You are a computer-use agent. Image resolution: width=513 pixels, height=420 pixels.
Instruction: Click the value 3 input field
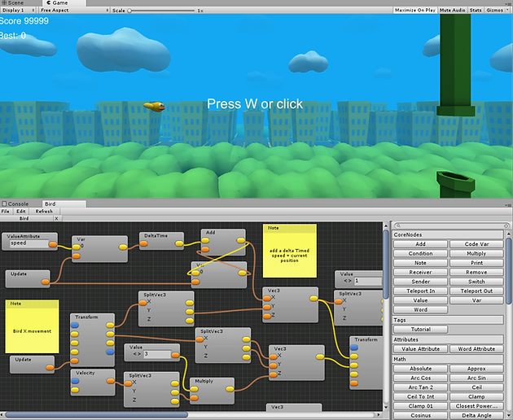click(x=157, y=354)
